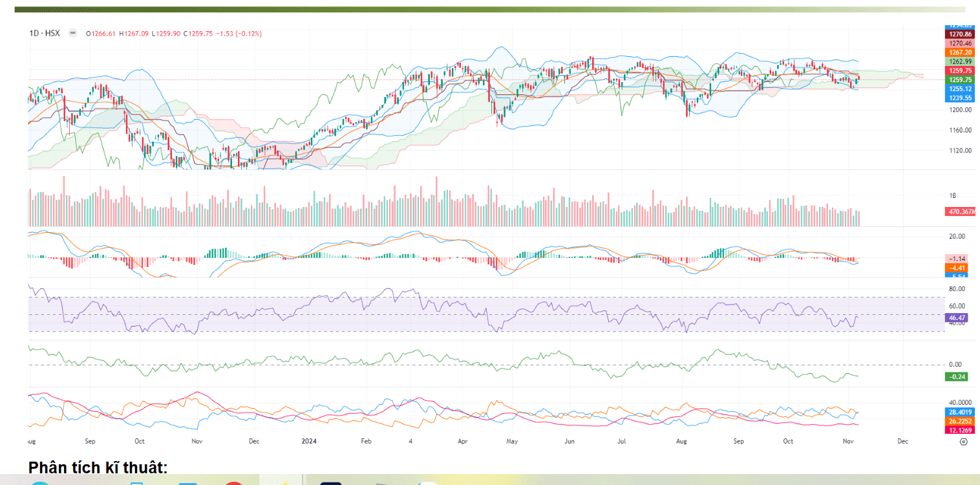Click the RSI 80.00 scale level
Screen dimensions: 980x485
(957, 288)
